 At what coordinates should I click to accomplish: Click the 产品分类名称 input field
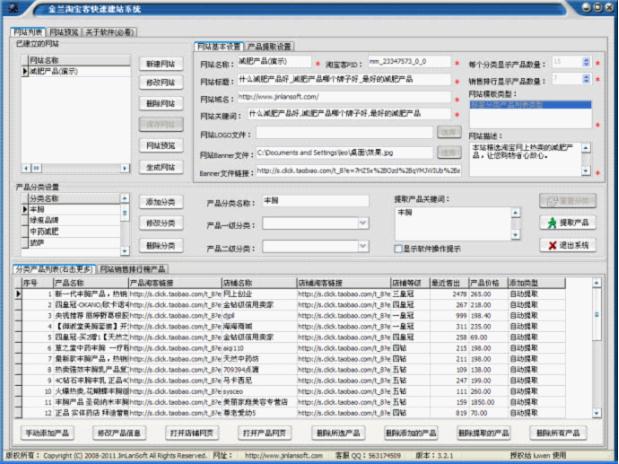point(316,201)
